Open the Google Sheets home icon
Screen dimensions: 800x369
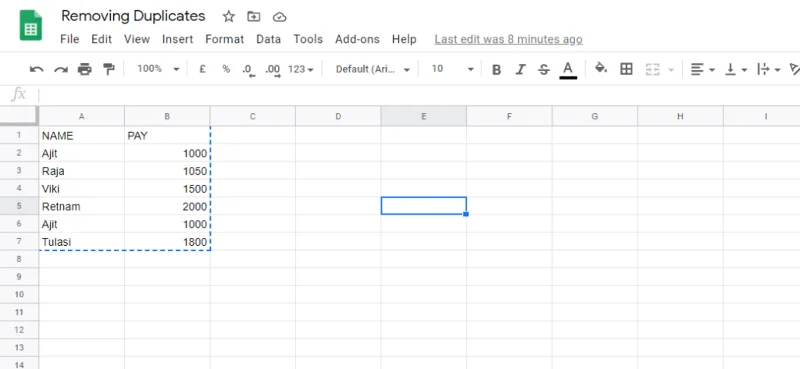tap(31, 26)
